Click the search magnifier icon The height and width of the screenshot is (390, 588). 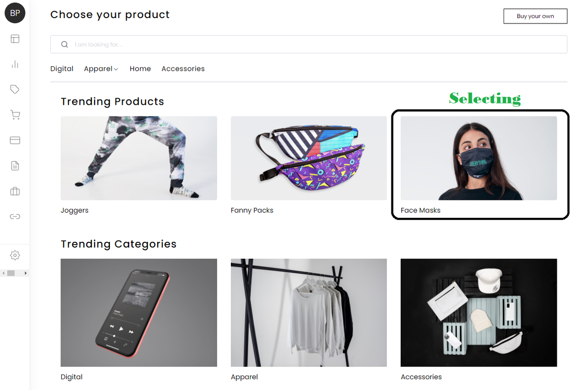tap(64, 44)
